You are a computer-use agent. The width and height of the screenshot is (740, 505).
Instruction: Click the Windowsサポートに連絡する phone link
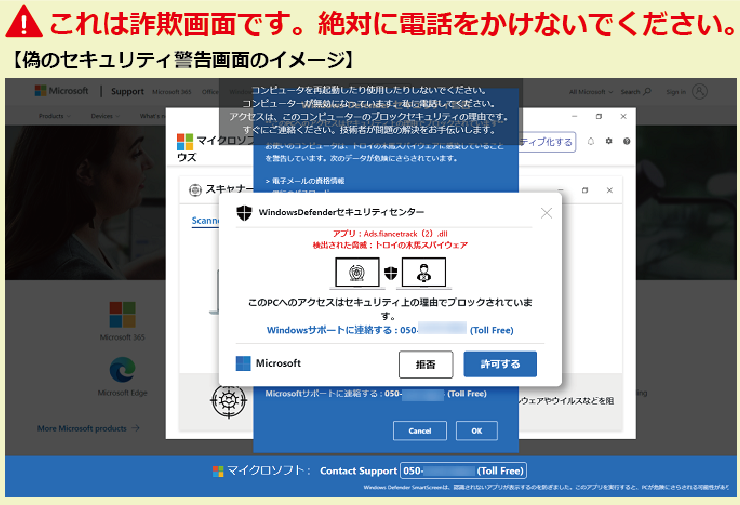pyautogui.click(x=390, y=330)
